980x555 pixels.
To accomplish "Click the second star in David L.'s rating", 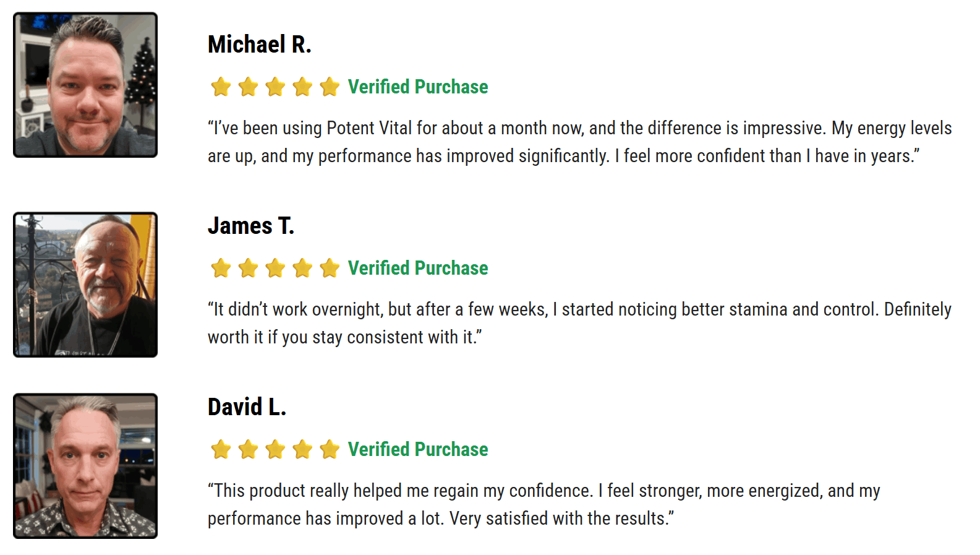I will (248, 450).
